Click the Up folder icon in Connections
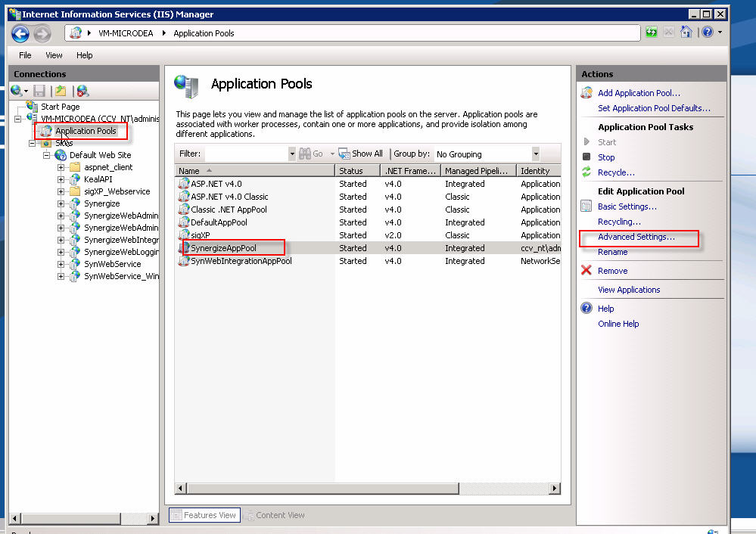 61,91
